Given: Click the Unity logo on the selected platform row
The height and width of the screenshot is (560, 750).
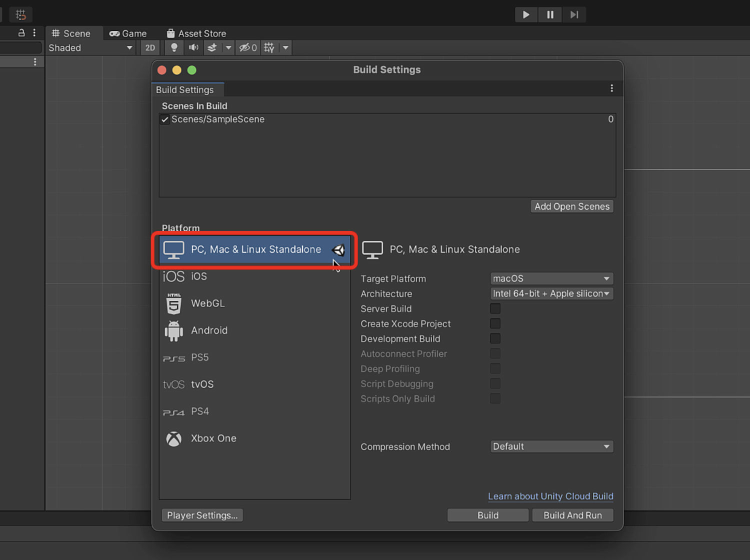Looking at the screenshot, I should [x=338, y=250].
